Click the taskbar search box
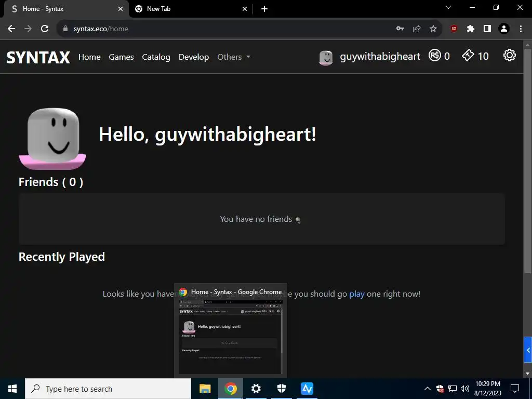This screenshot has height=399, width=532. point(108,389)
